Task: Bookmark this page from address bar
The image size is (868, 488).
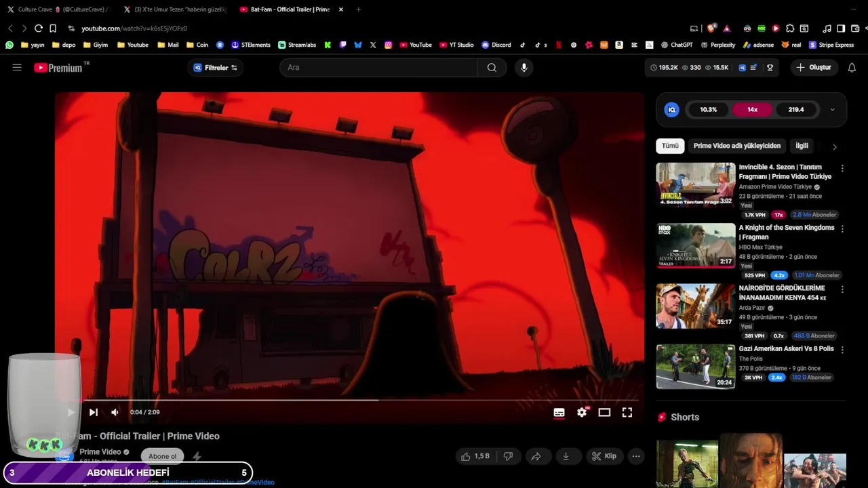Action: [53, 28]
